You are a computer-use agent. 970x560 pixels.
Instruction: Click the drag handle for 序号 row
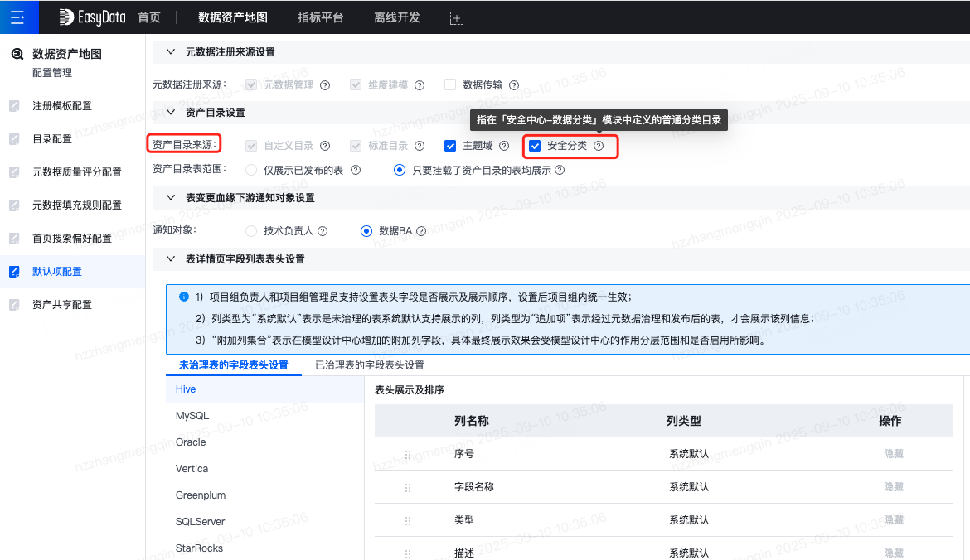408,455
